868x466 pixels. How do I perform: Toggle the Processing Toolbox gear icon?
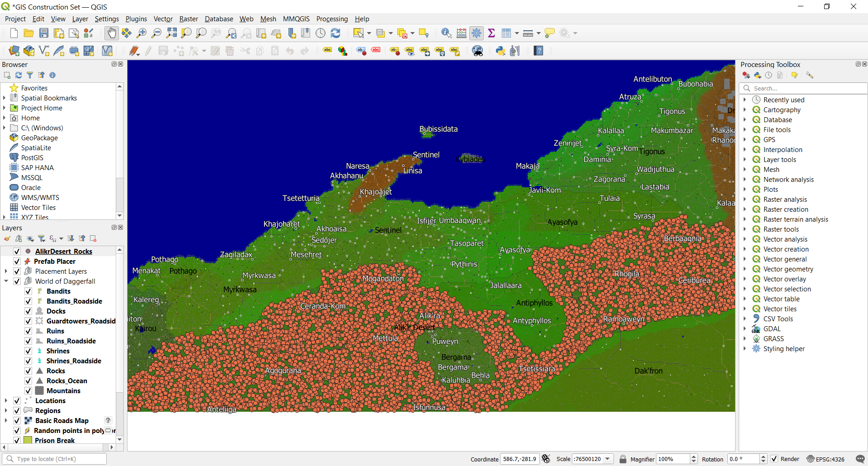click(x=476, y=33)
